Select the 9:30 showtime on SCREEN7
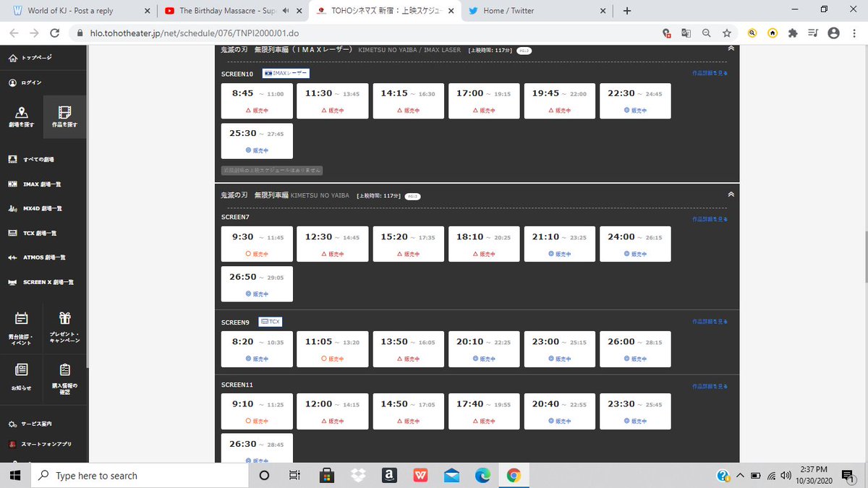Viewport: 868px width, 488px height. coord(257,244)
